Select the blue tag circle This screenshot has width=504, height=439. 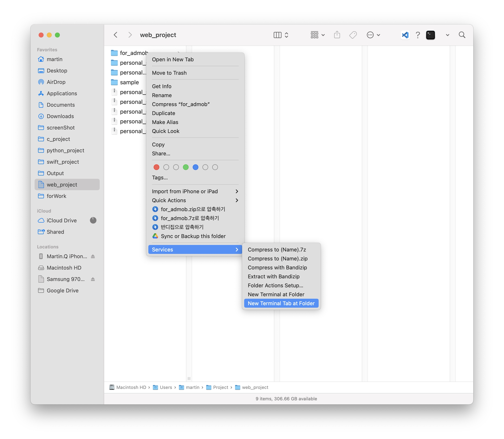196,167
